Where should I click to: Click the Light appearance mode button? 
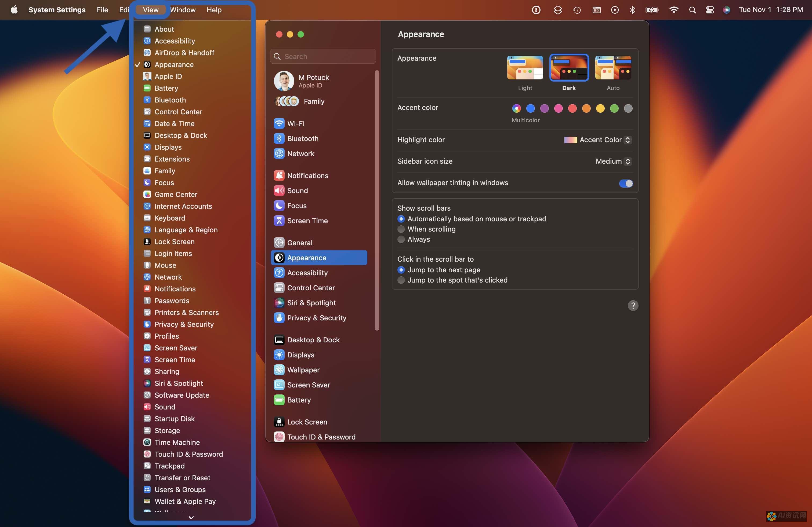(x=524, y=68)
